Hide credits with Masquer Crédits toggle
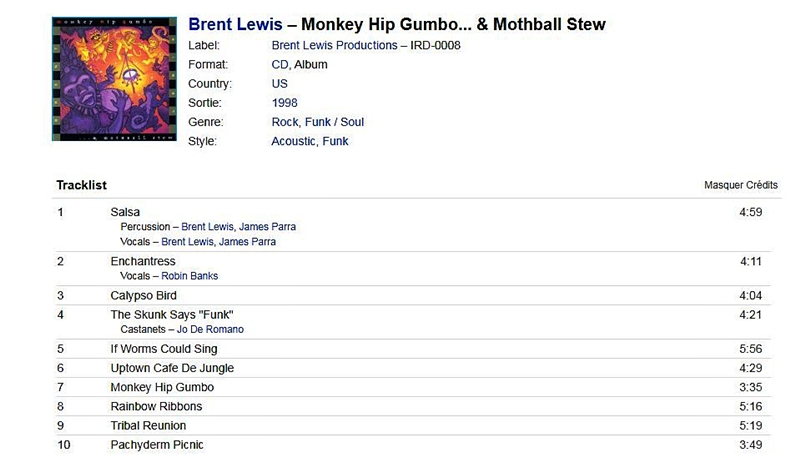 coord(741,185)
